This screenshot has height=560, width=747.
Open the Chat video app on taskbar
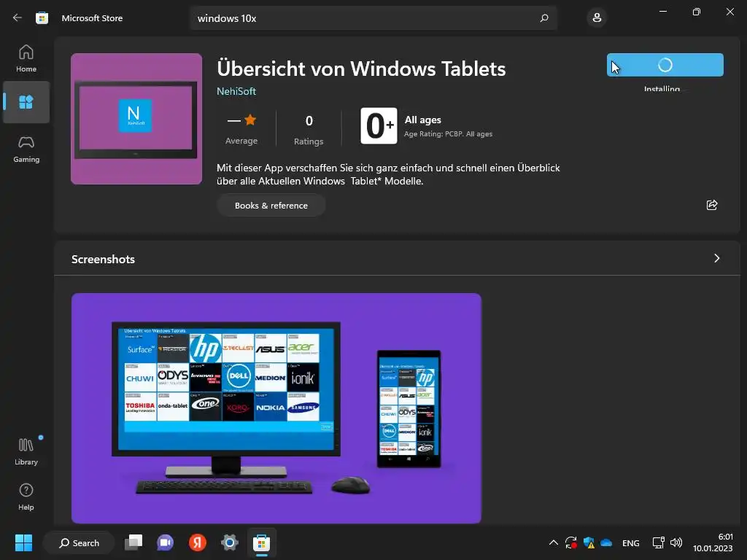coord(166,542)
